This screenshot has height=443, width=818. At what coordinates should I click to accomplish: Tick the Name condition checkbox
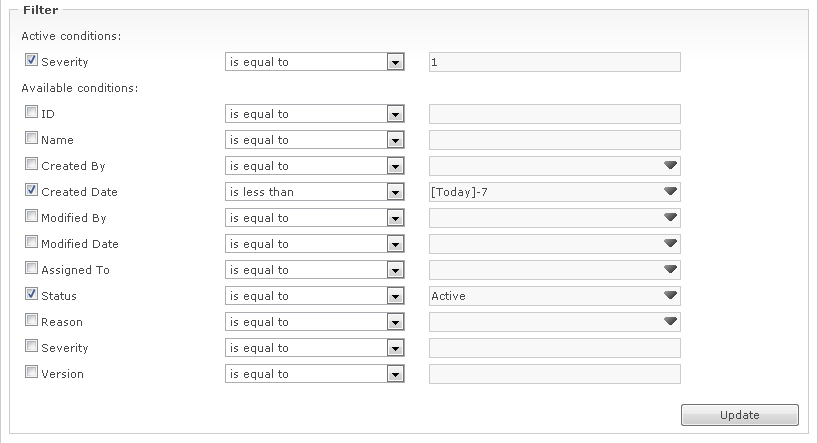pyautogui.click(x=32, y=140)
